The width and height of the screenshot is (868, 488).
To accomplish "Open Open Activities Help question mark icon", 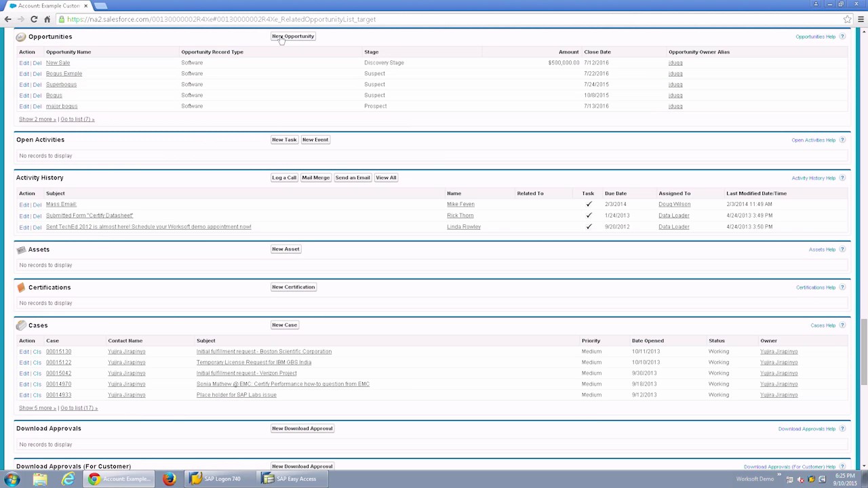I will 842,140.
